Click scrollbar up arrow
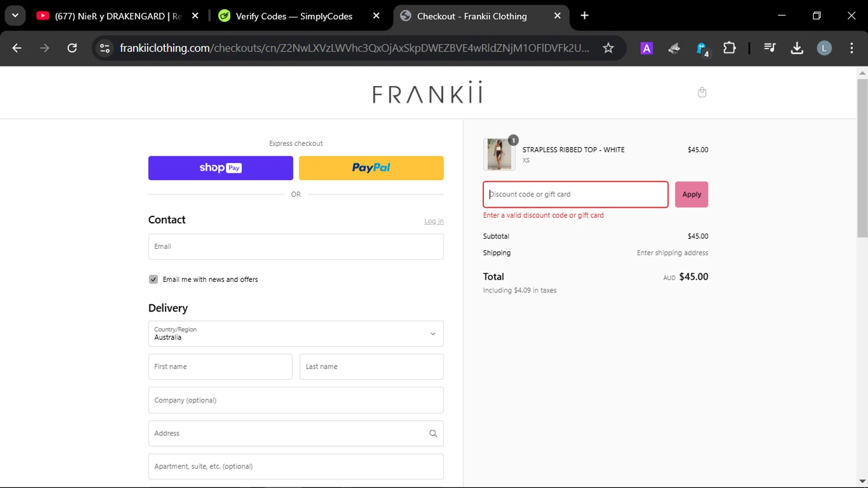Image resolution: width=868 pixels, height=488 pixels. [x=862, y=73]
